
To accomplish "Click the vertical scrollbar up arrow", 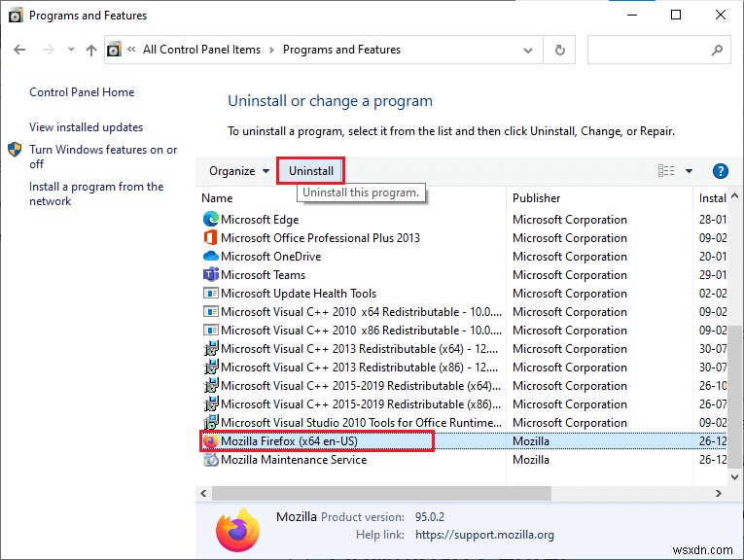I will pyautogui.click(x=734, y=195).
